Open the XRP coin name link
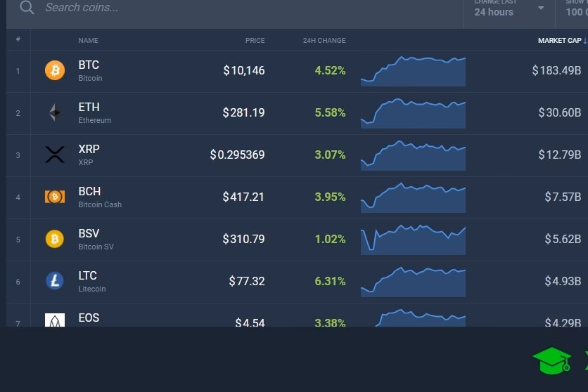Image resolution: width=588 pixels, height=392 pixels. (x=89, y=149)
